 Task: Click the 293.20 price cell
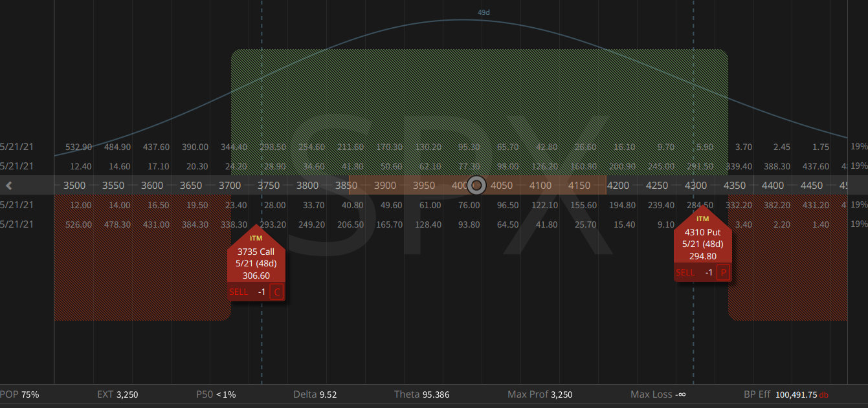pyautogui.click(x=273, y=224)
